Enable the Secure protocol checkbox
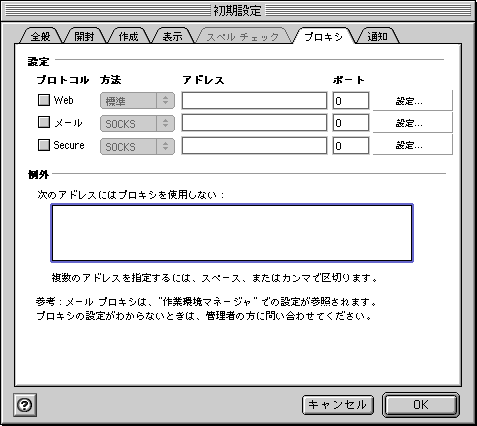This screenshot has height=426, width=477. [x=44, y=145]
